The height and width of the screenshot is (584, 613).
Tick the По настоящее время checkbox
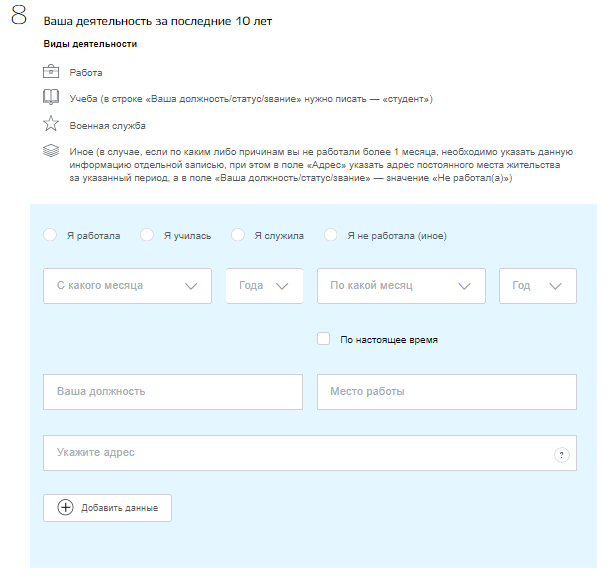point(323,339)
